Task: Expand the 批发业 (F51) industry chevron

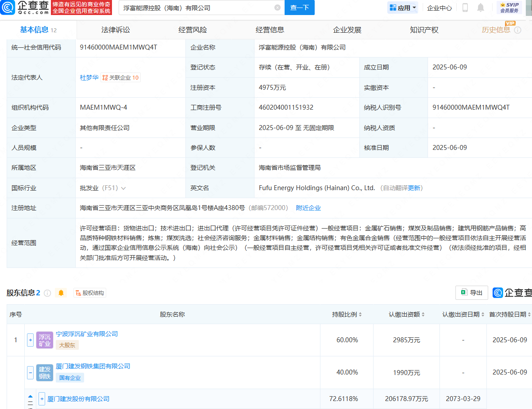Action: [123, 188]
